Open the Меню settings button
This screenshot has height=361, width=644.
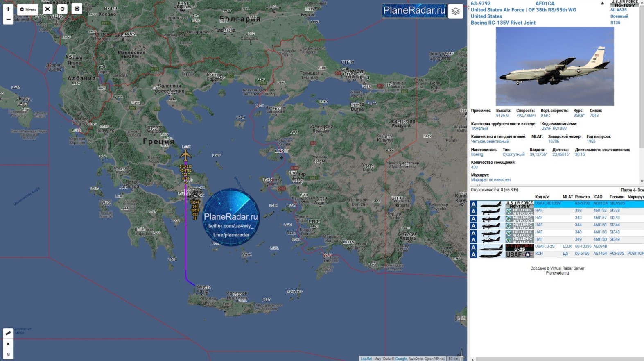tap(28, 9)
